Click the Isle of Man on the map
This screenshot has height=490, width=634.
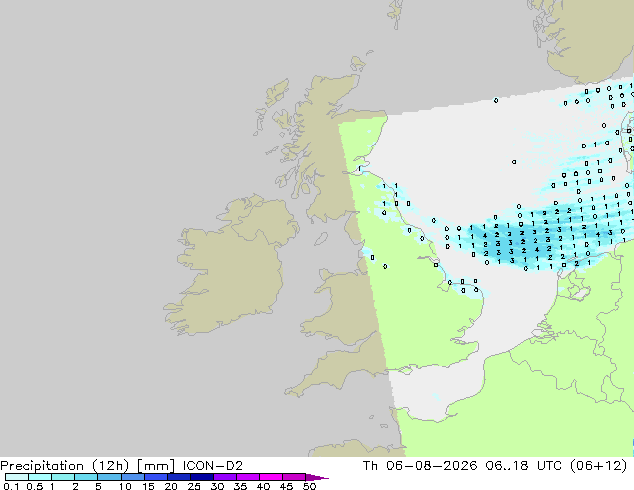[x=321, y=239]
